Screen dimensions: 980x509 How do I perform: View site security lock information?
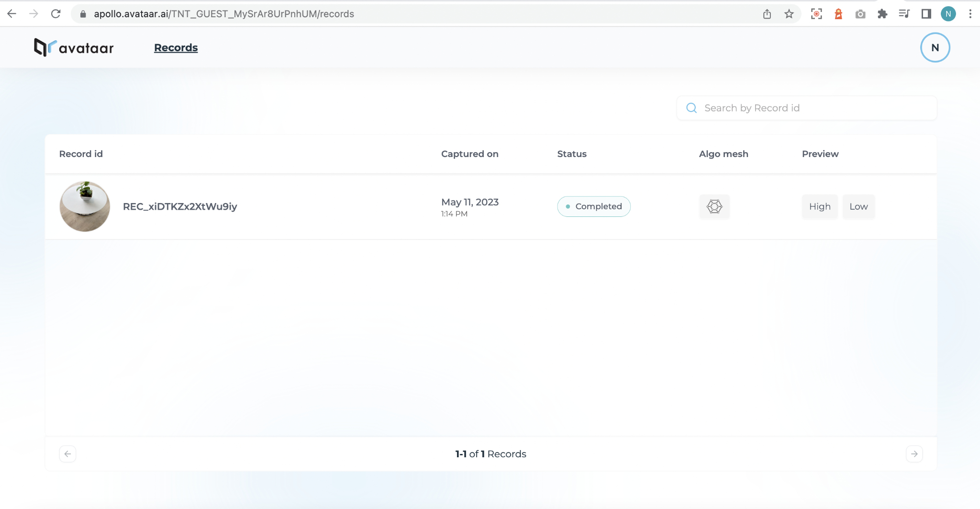83,14
